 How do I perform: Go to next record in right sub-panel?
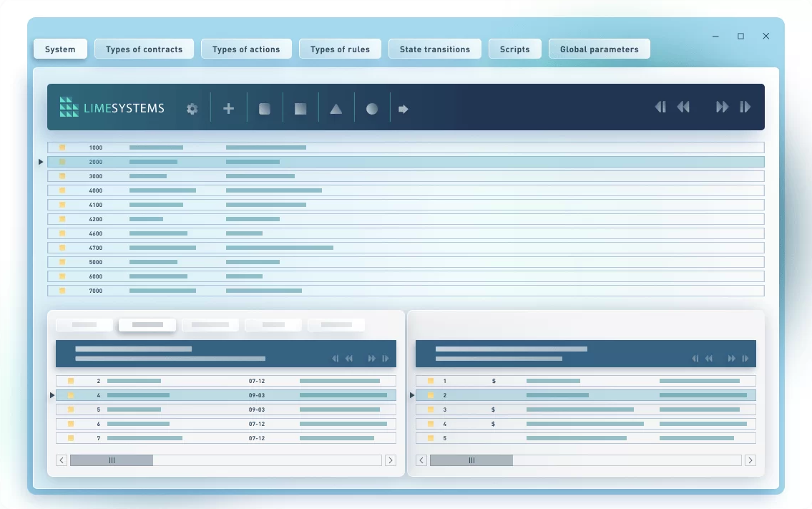pos(731,358)
